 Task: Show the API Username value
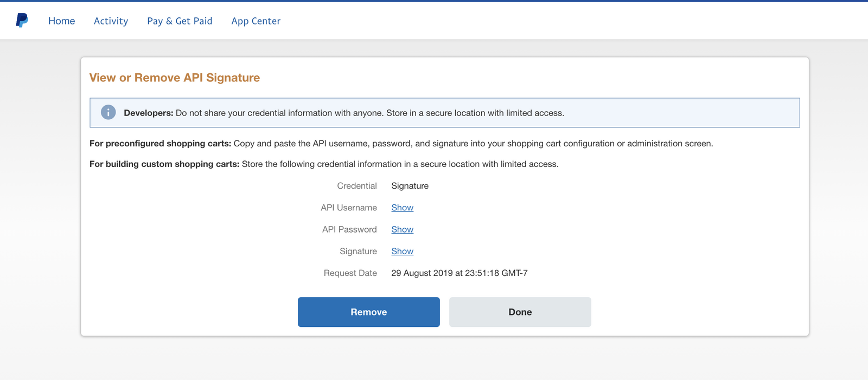402,208
